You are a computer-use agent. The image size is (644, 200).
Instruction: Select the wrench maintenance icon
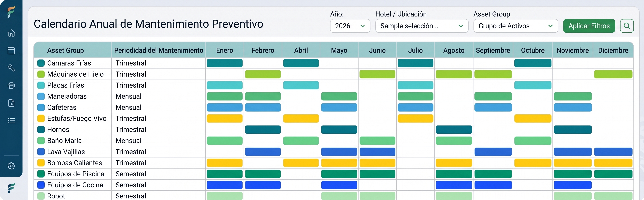11,68
